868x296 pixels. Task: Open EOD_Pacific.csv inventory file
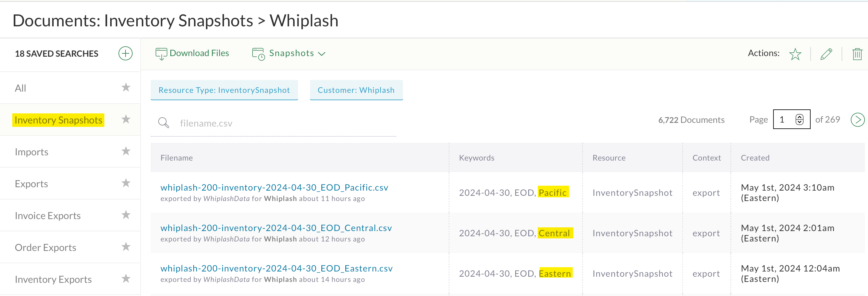274,187
